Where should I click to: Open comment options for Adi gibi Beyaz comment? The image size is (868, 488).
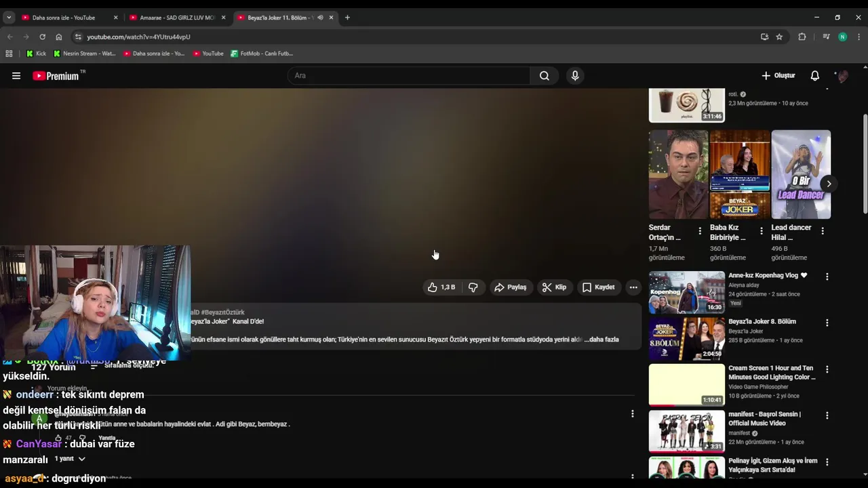633,413
